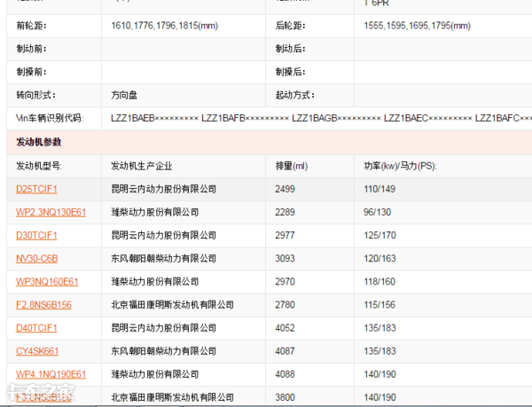Click displacement value 4088

285,374
